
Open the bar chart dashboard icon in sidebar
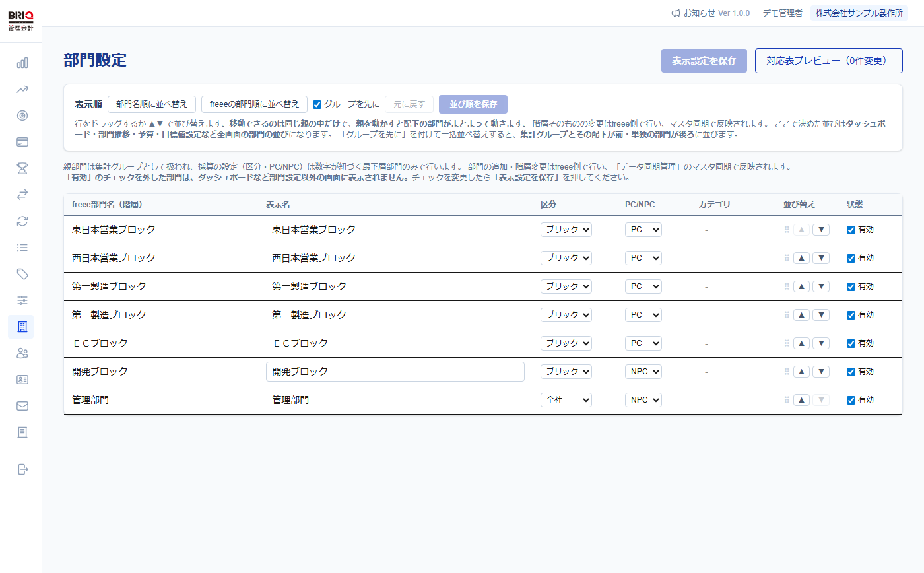click(x=22, y=63)
